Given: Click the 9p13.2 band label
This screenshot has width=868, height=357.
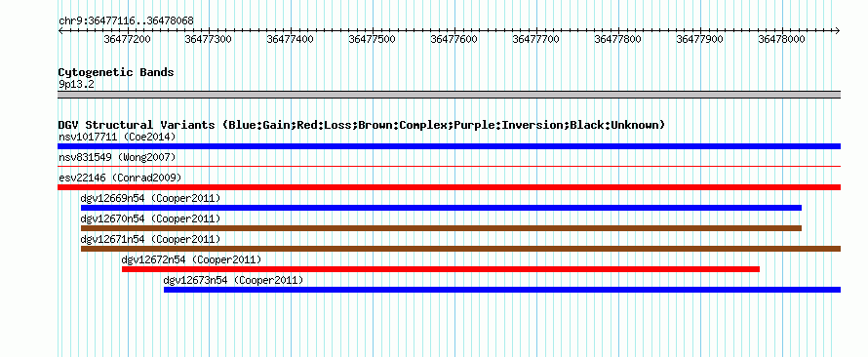Looking at the screenshot, I should click(x=76, y=84).
